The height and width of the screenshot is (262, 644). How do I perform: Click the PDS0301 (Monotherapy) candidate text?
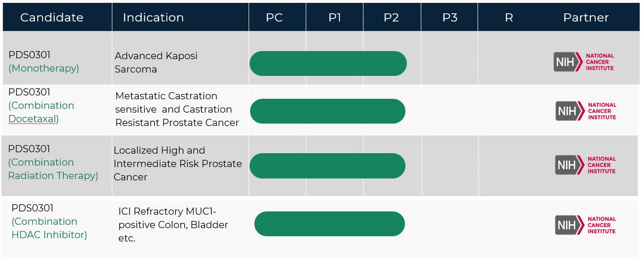44,62
